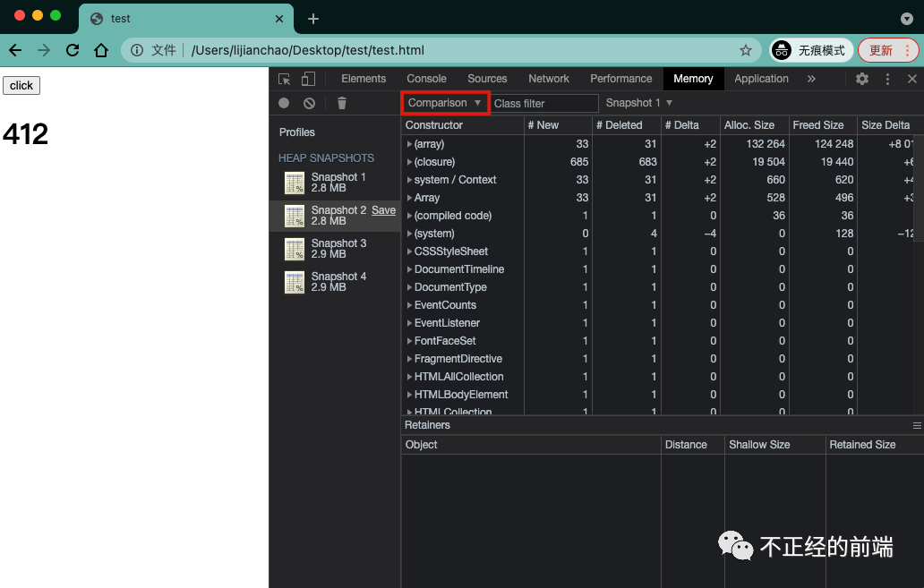Click the browser forward arrow
Viewport: 924px width, 588px height.
pos(44,50)
